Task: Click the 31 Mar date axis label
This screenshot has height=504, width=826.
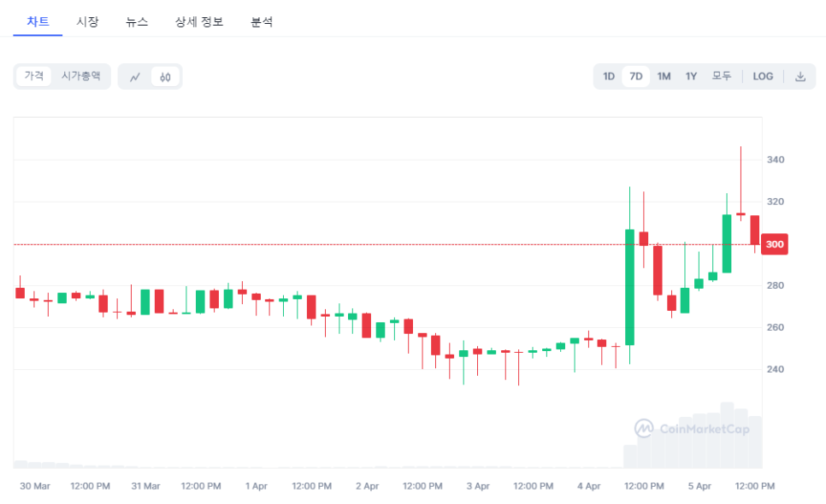Action: coord(145,486)
